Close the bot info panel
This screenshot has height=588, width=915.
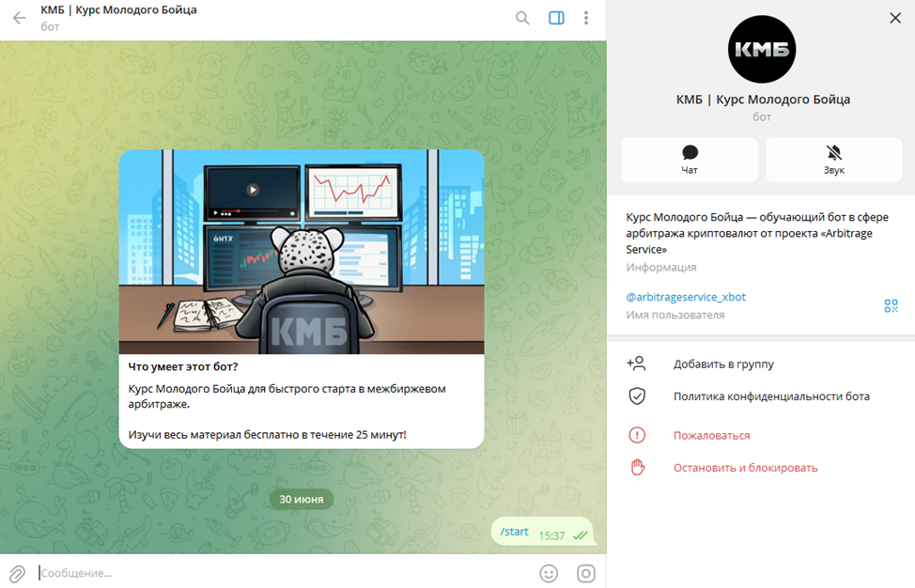pos(895,18)
